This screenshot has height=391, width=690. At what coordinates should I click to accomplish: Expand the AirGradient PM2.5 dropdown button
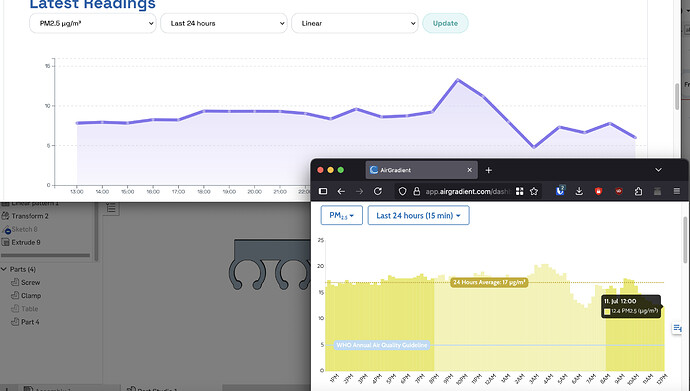pyautogui.click(x=341, y=216)
